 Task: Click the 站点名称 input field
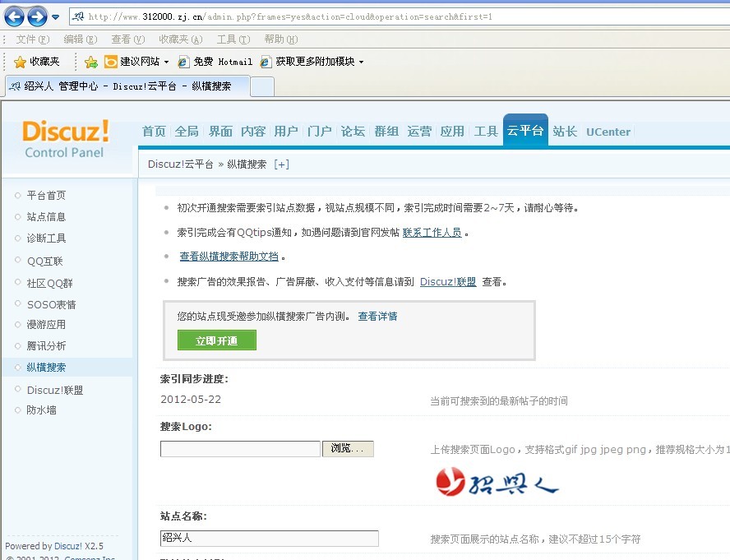269,538
